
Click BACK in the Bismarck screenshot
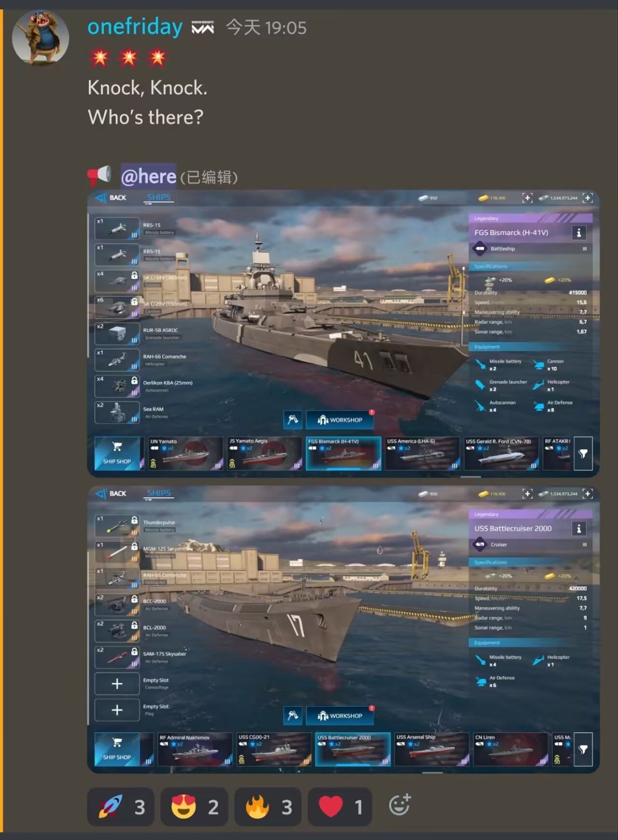click(111, 198)
